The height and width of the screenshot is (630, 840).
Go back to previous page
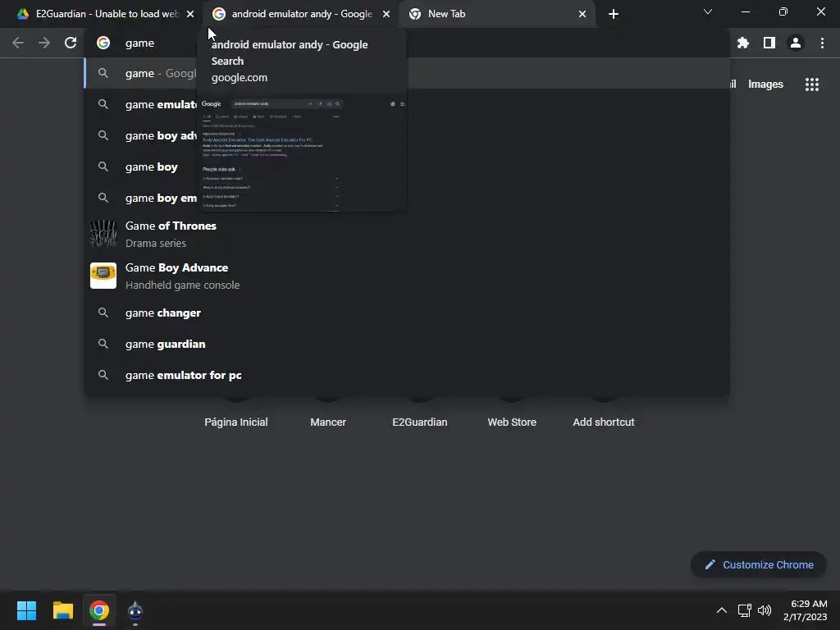point(18,43)
